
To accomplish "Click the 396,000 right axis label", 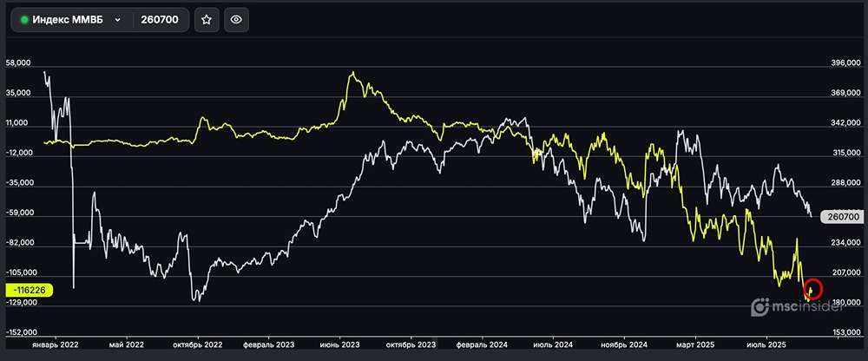I will tap(845, 63).
